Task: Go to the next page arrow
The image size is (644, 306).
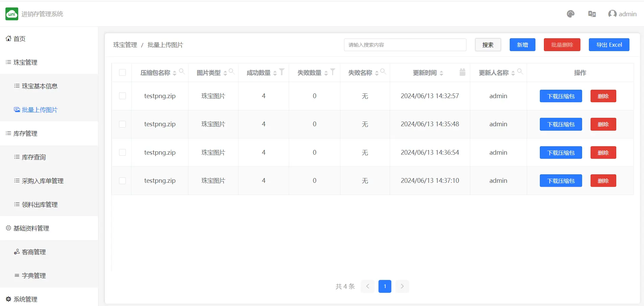Action: (x=402, y=286)
